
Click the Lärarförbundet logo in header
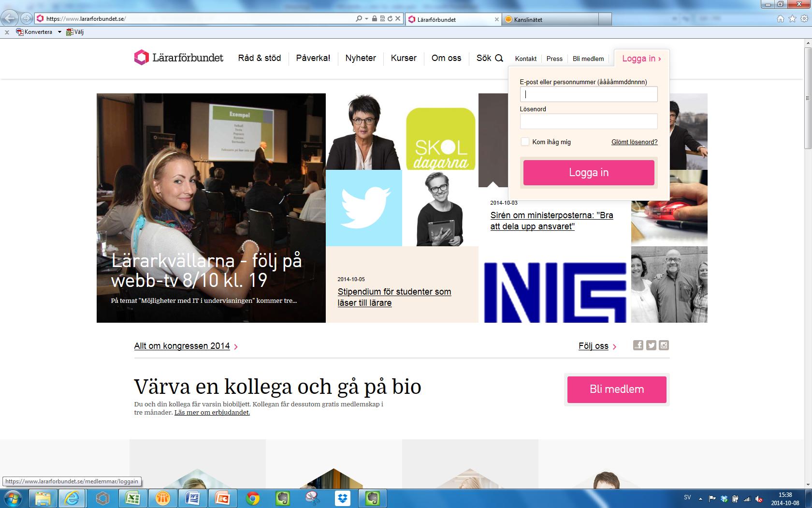tap(178, 58)
